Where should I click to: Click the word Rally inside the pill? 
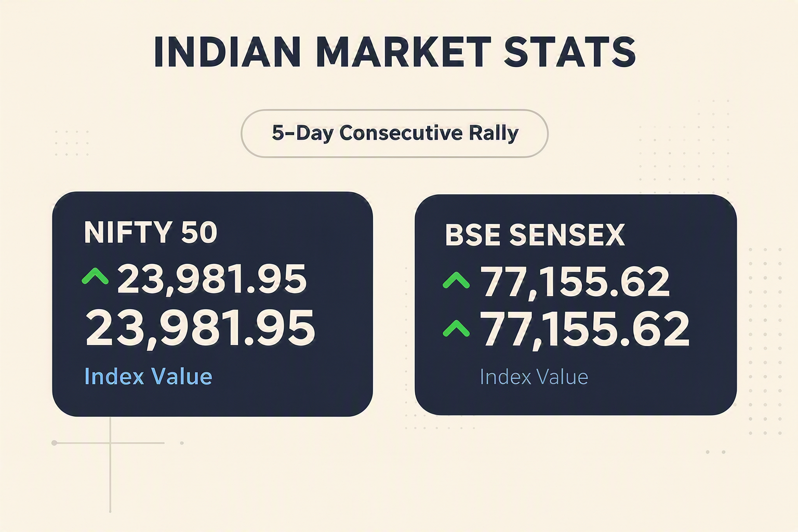coord(494,134)
